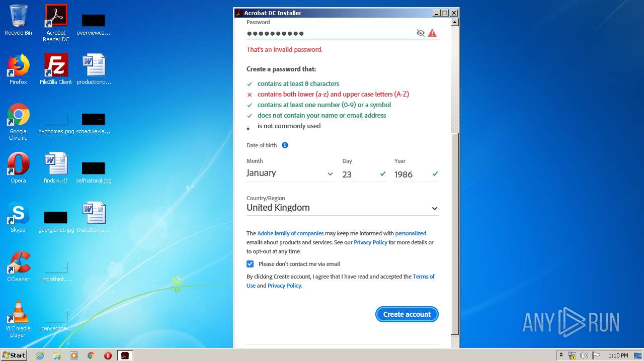
Task: Select the truealterna... Word document icon
Action: coord(94,217)
